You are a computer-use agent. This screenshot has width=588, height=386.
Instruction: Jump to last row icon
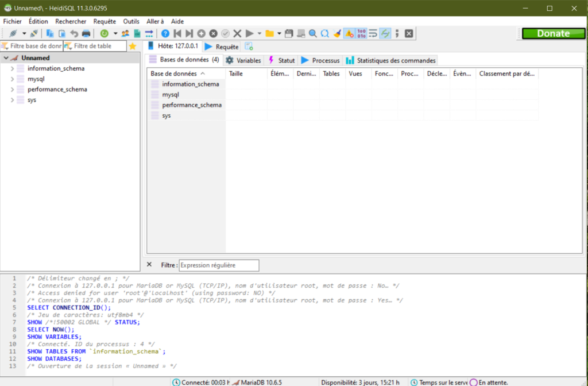click(x=189, y=33)
